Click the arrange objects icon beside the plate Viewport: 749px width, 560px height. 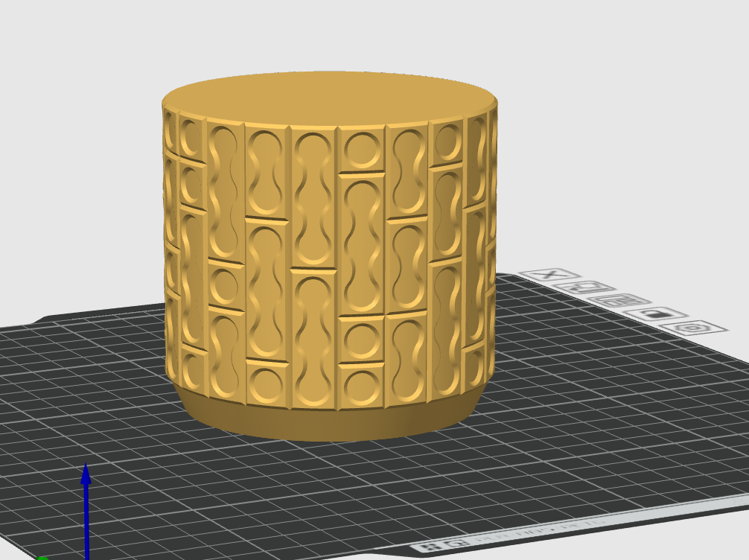[620, 301]
